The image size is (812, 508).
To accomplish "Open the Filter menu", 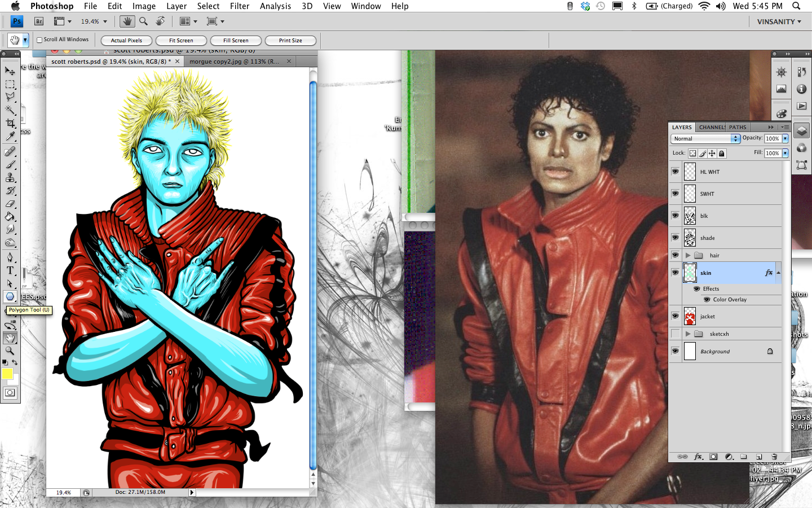I will click(x=239, y=6).
